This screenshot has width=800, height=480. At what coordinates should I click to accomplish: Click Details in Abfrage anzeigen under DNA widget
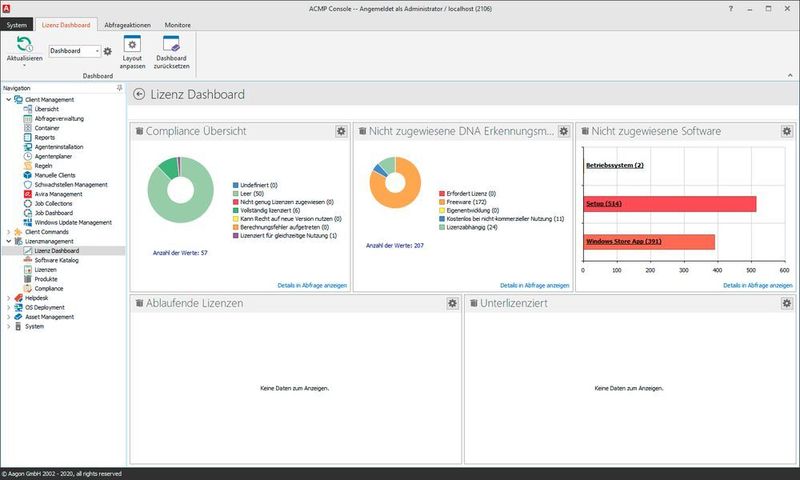(x=534, y=285)
